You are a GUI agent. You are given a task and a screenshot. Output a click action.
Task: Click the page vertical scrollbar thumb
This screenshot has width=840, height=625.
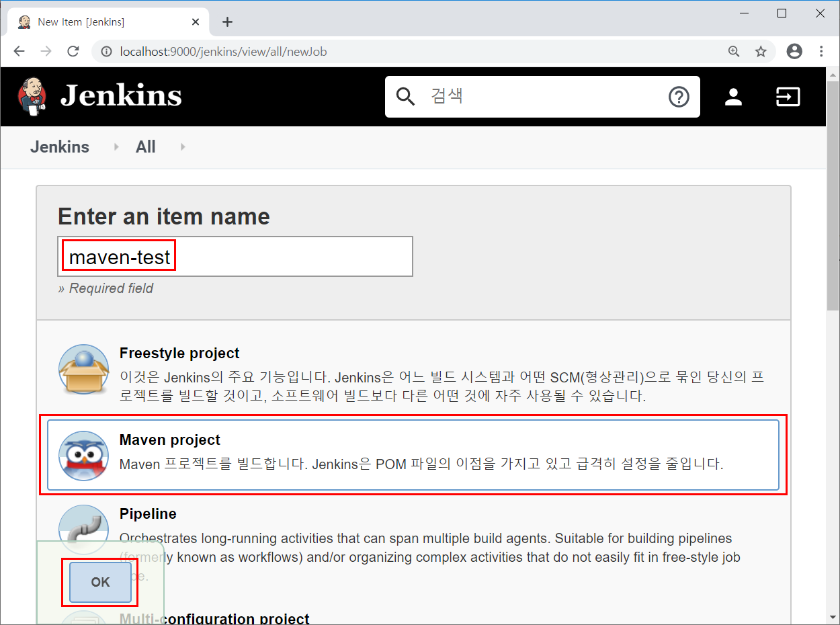pyautogui.click(x=833, y=195)
